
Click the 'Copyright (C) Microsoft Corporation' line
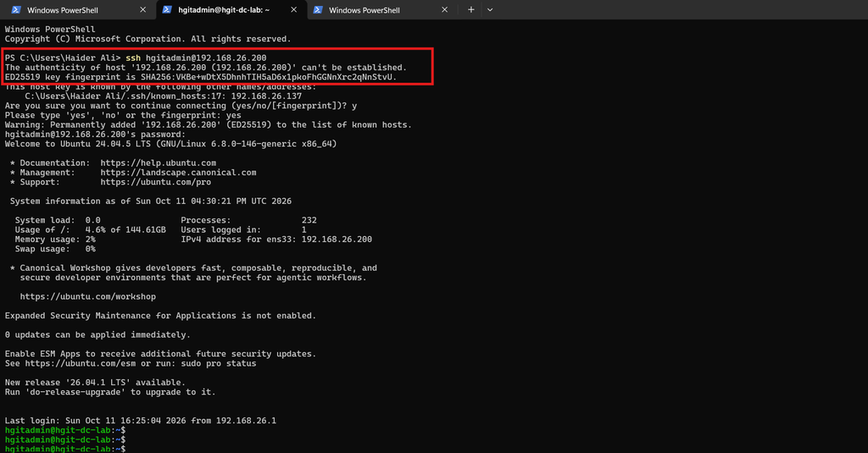147,39
